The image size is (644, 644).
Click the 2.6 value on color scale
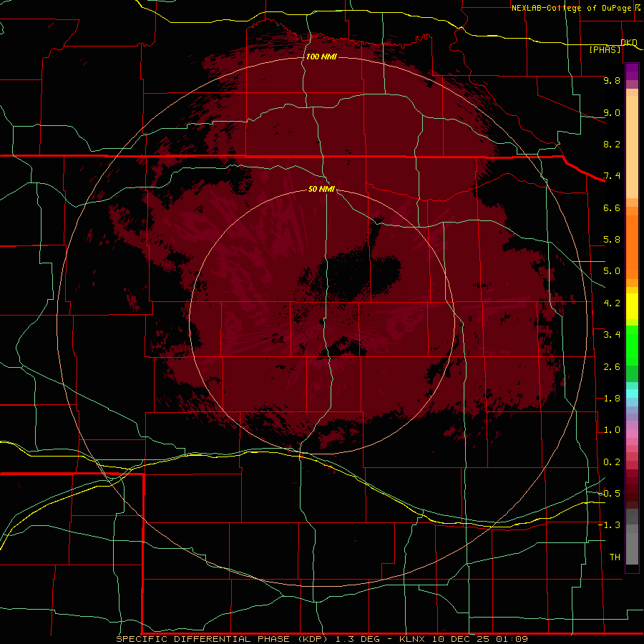coord(612,367)
